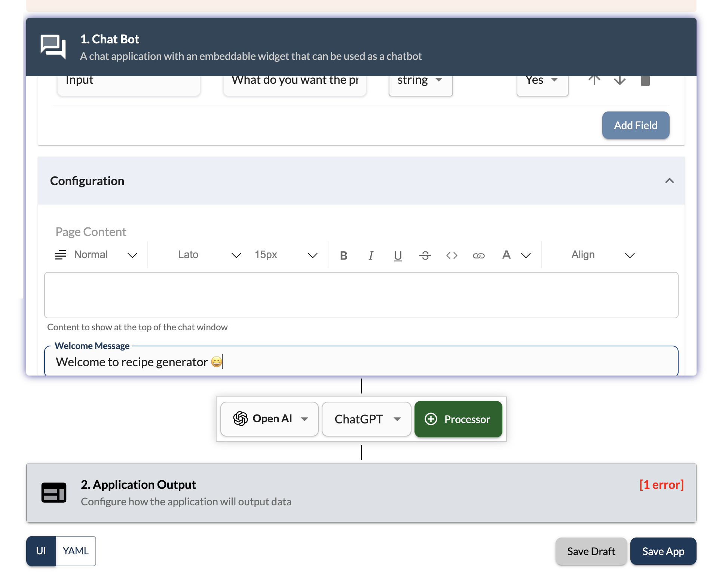Toggle strikethrough formatting in Page Content
719x588 pixels.
(425, 255)
